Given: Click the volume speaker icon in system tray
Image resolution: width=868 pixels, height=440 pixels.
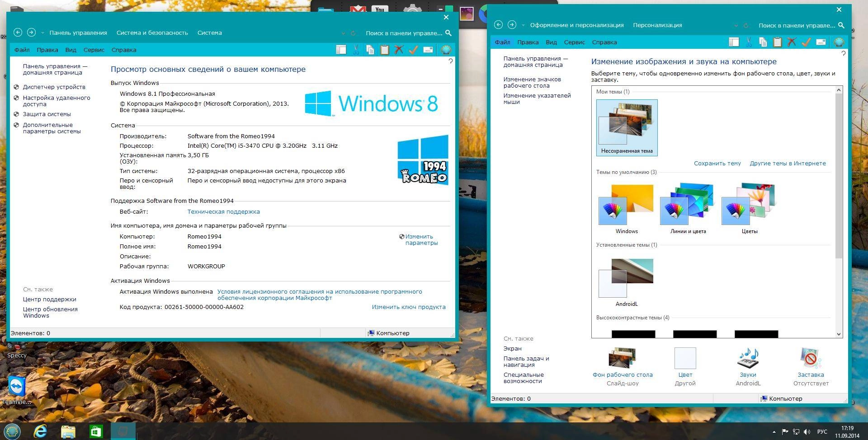Looking at the screenshot, I should tap(807, 432).
